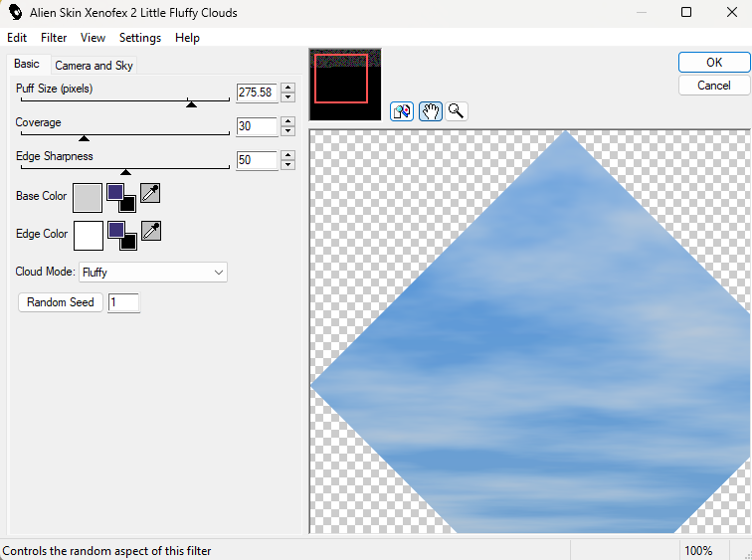Click the Alien Skin app icon in title bar

click(x=15, y=12)
